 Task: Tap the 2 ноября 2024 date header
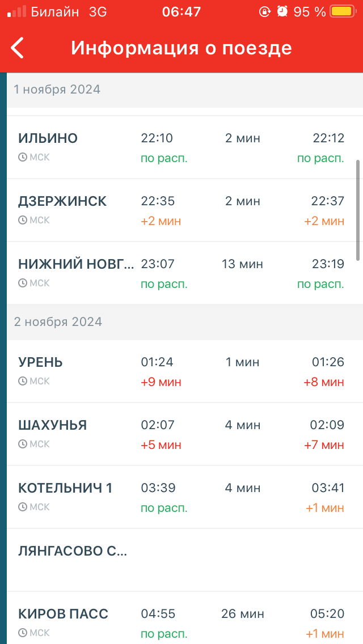[x=57, y=321]
